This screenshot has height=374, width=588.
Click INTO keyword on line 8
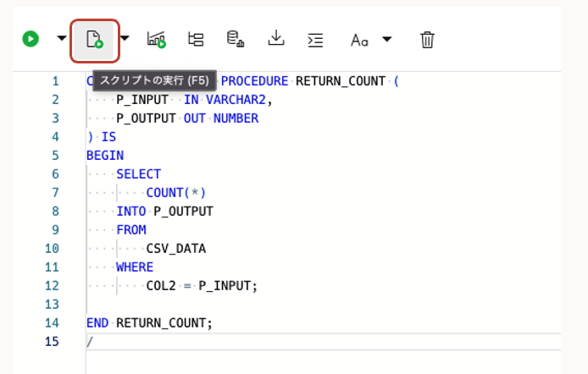click(x=130, y=212)
